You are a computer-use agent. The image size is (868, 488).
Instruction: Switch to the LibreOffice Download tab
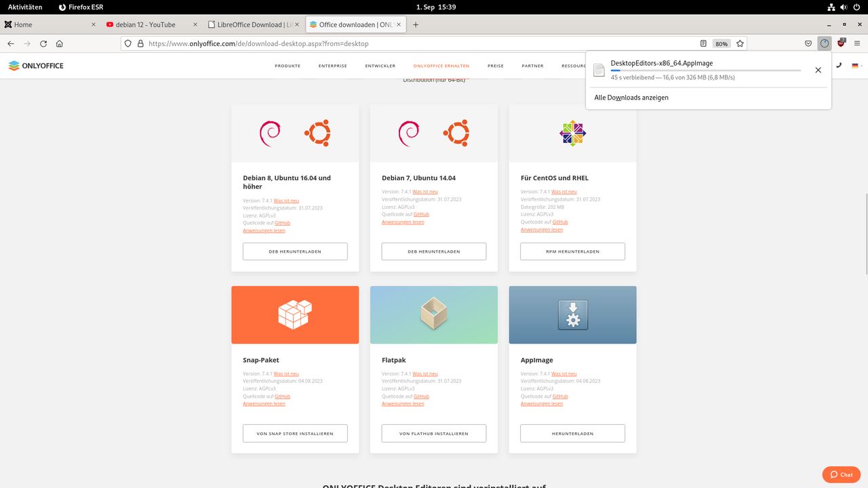coord(254,24)
